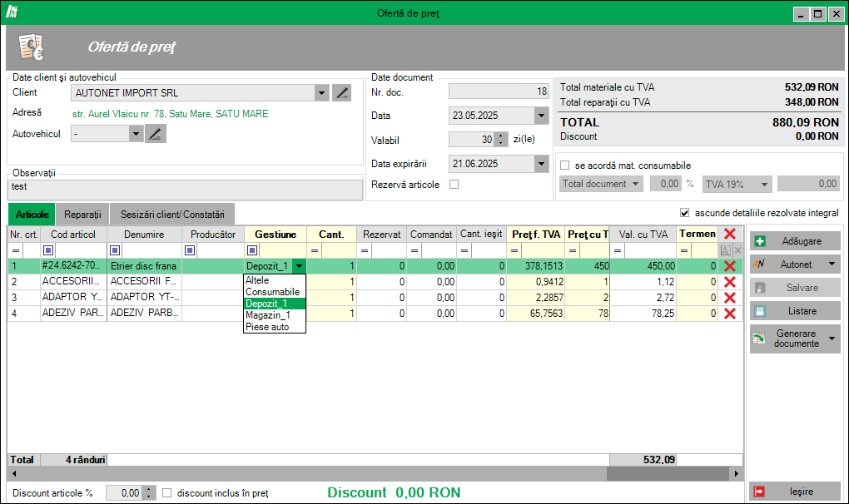Click Cod articol column header
This screenshot has height=504, width=849.
point(73,235)
